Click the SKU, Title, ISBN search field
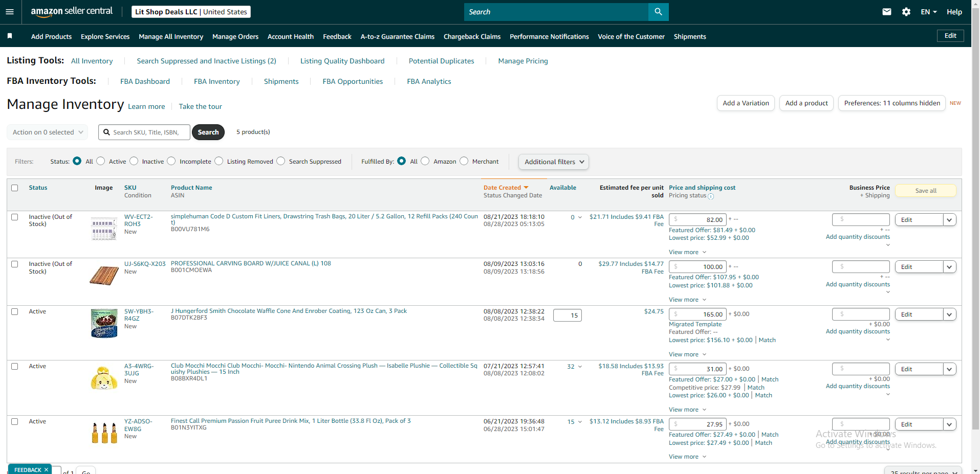Screen dimensions: 980x474 pyautogui.click(x=144, y=132)
